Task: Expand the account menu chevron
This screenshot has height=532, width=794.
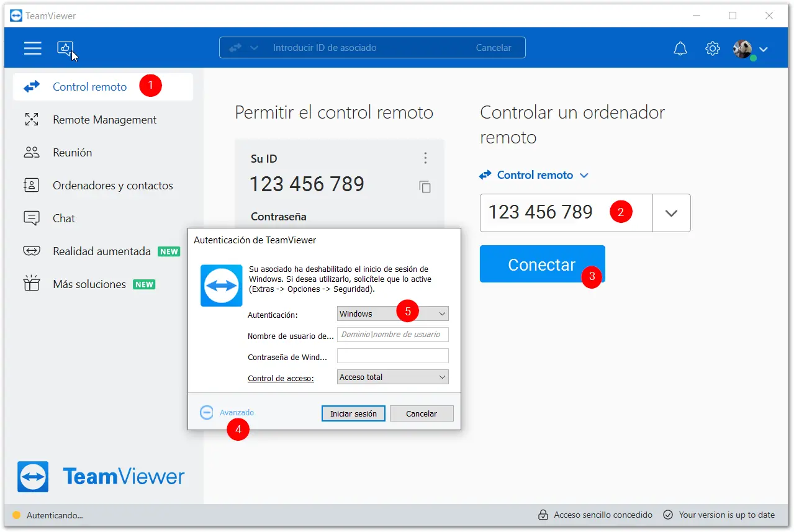Action: (764, 49)
